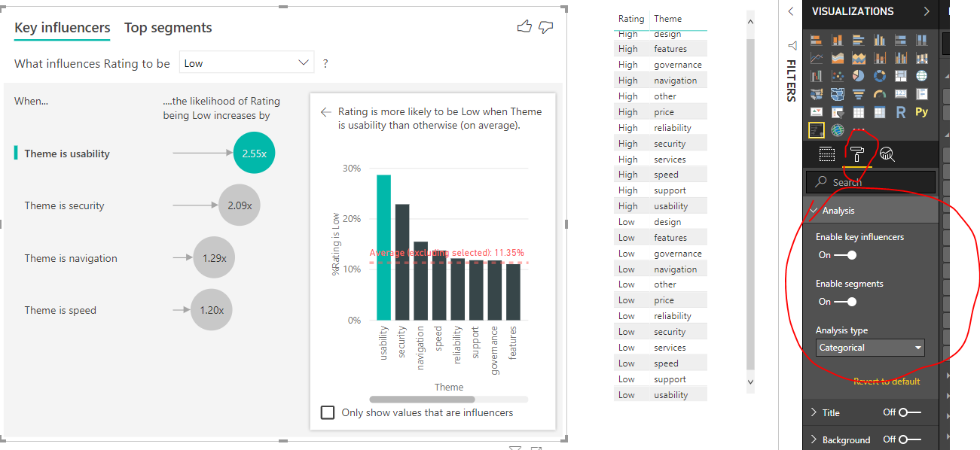
Task: Toggle Enable segments switch
Action: click(846, 302)
